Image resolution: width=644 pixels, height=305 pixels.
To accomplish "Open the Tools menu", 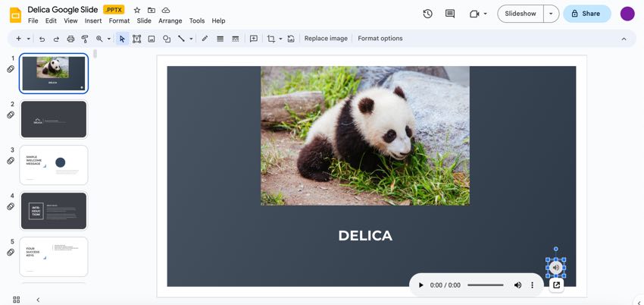I will [197, 20].
